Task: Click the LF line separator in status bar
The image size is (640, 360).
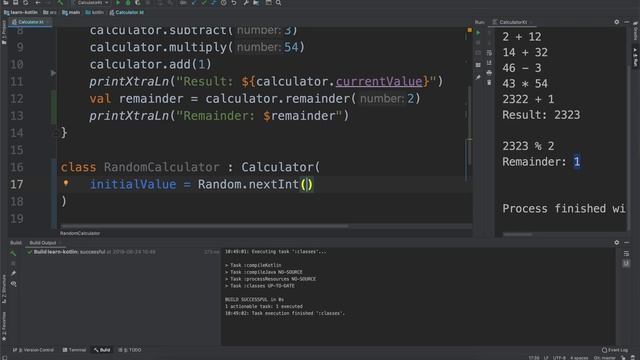Action: pos(546,358)
